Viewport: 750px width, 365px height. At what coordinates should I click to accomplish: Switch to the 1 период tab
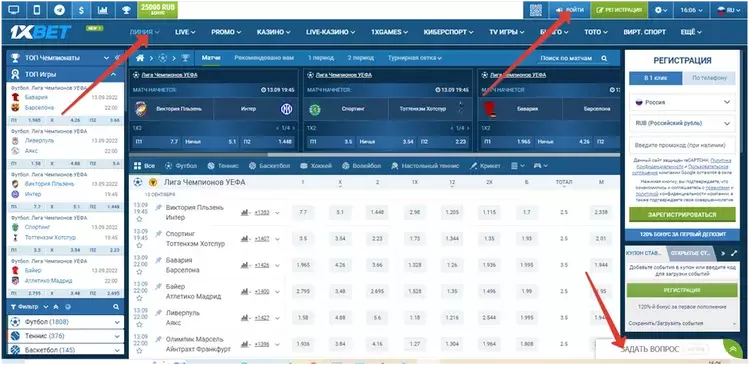(x=320, y=57)
